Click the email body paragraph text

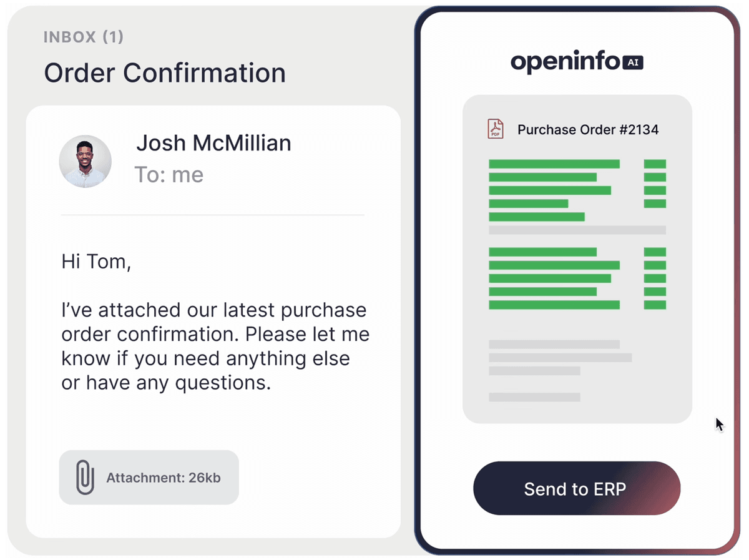coord(215,346)
